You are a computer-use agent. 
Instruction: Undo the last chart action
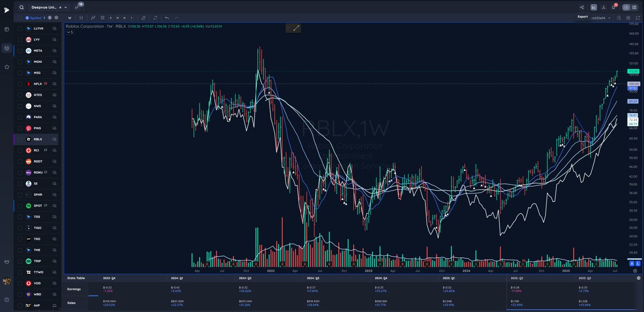(167, 17)
